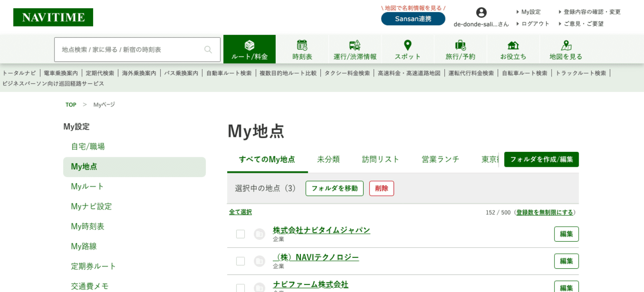Open the バス乗換案内 submenu link
This screenshot has height=292, width=644.
click(x=181, y=73)
